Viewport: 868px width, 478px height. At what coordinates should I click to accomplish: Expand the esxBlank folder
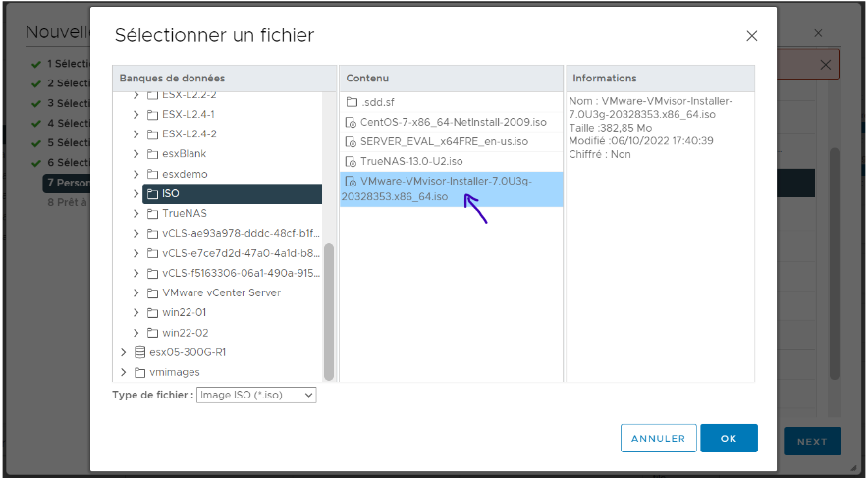pyautogui.click(x=136, y=154)
